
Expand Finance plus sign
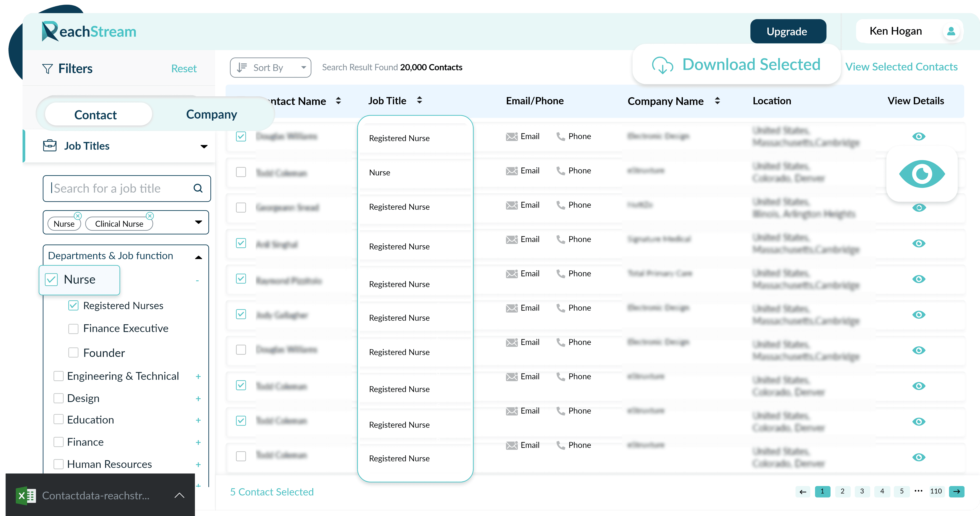pos(198,442)
